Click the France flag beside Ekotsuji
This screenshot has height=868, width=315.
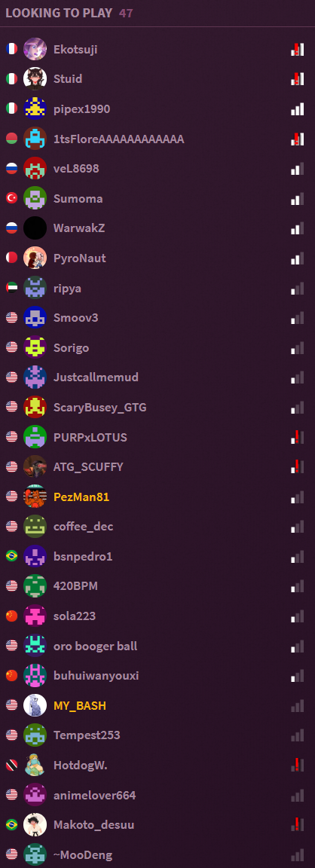(x=11, y=49)
